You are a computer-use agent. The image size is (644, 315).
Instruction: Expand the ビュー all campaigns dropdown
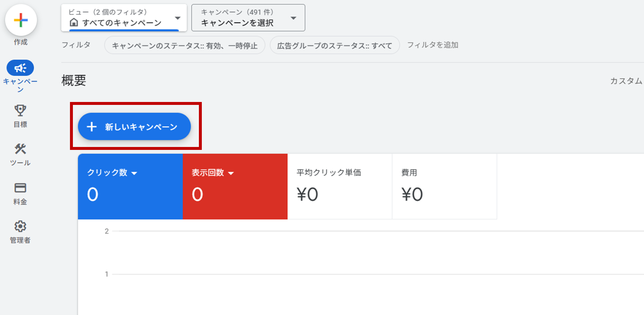(x=177, y=18)
